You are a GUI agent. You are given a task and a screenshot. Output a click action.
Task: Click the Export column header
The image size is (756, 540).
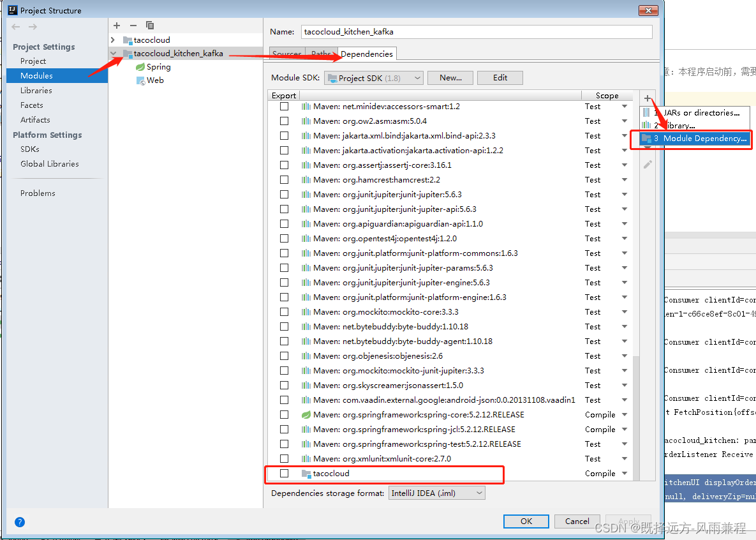(283, 96)
